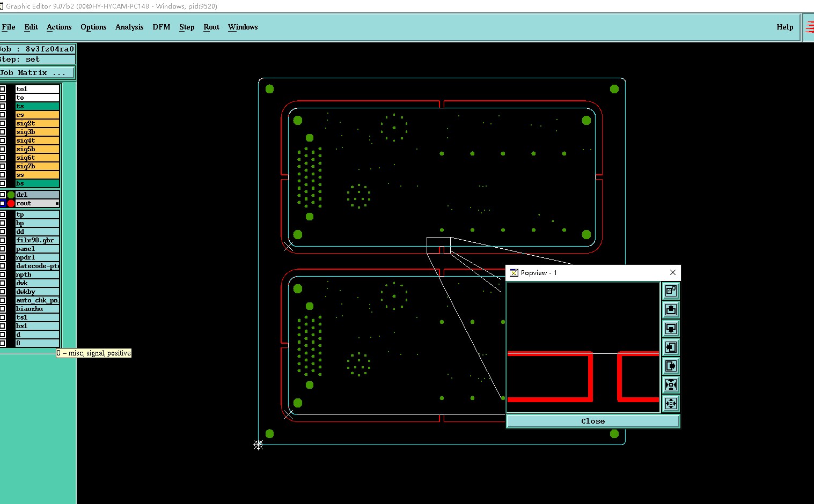Image resolution: width=814 pixels, height=504 pixels.
Task: Pan the Popview right with the right-arrow icon
Action: [x=671, y=366]
